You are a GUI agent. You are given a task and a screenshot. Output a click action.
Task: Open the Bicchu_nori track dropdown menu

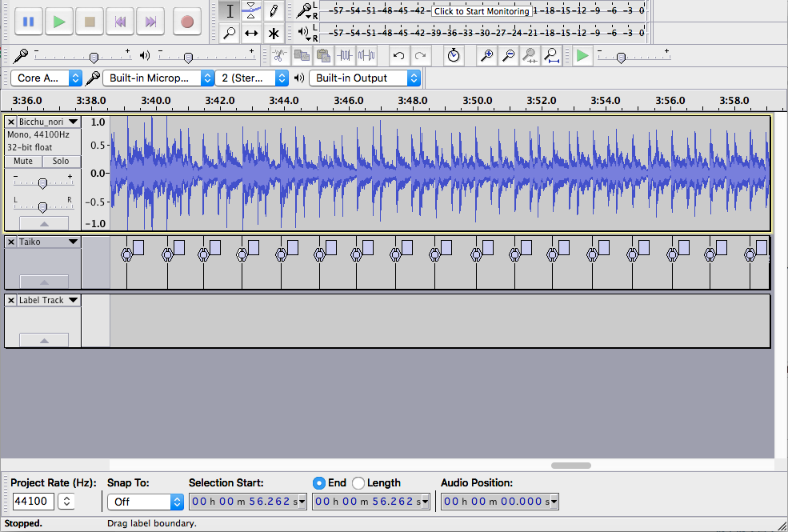[x=73, y=122]
